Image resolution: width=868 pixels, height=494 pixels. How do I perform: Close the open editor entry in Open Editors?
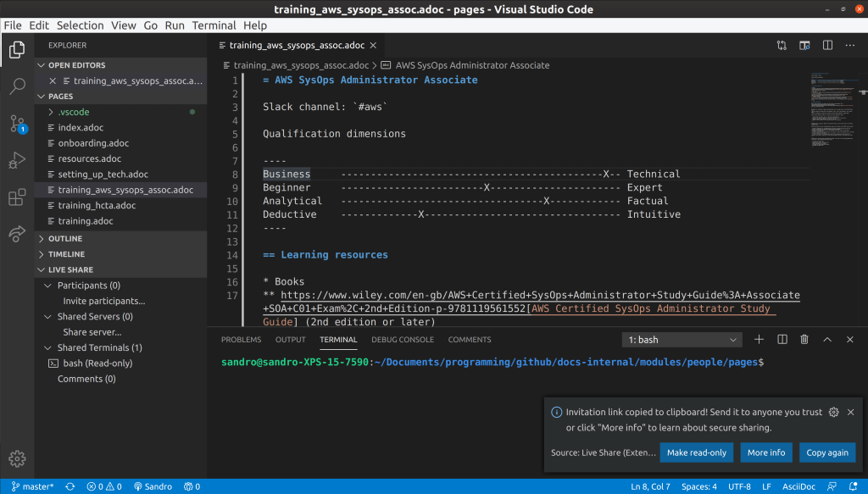(53, 80)
